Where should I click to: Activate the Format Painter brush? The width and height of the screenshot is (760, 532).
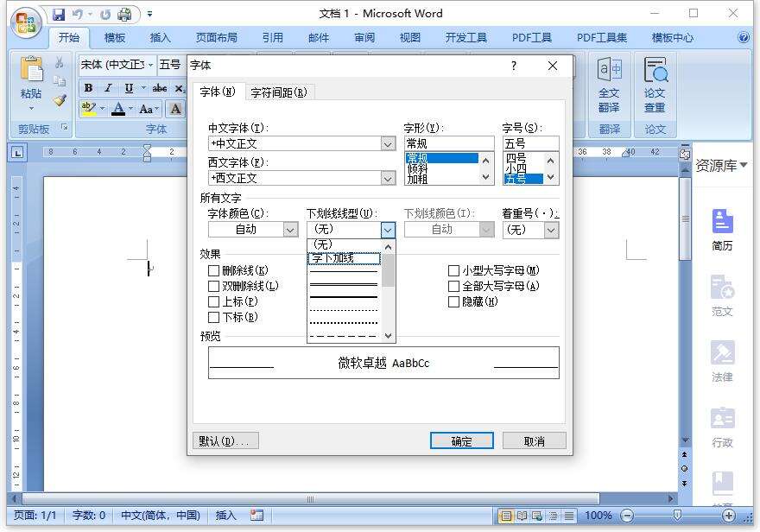60,100
